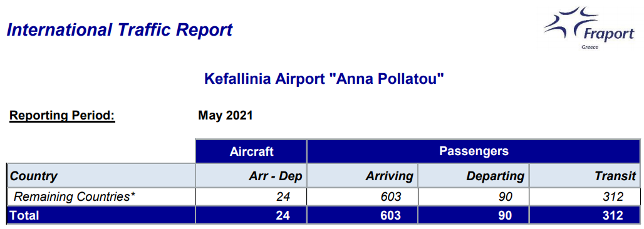Select the Total row label
This screenshot has width=644, height=229.
tap(24, 215)
